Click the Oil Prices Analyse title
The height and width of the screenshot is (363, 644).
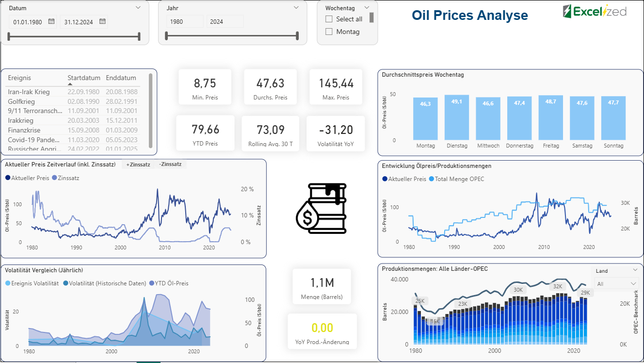point(470,15)
